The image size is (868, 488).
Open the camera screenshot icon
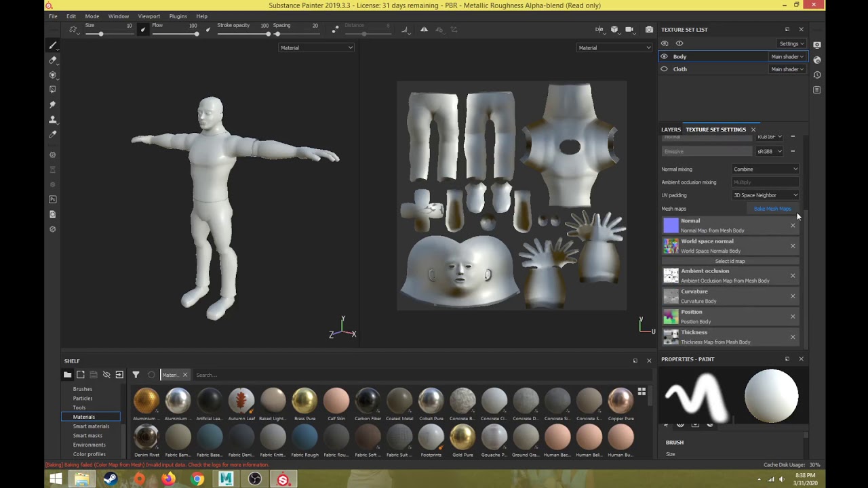tap(649, 30)
